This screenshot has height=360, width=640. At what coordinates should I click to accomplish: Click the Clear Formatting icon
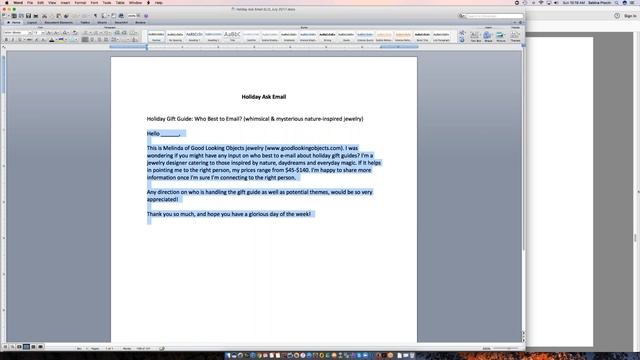tap(74, 33)
